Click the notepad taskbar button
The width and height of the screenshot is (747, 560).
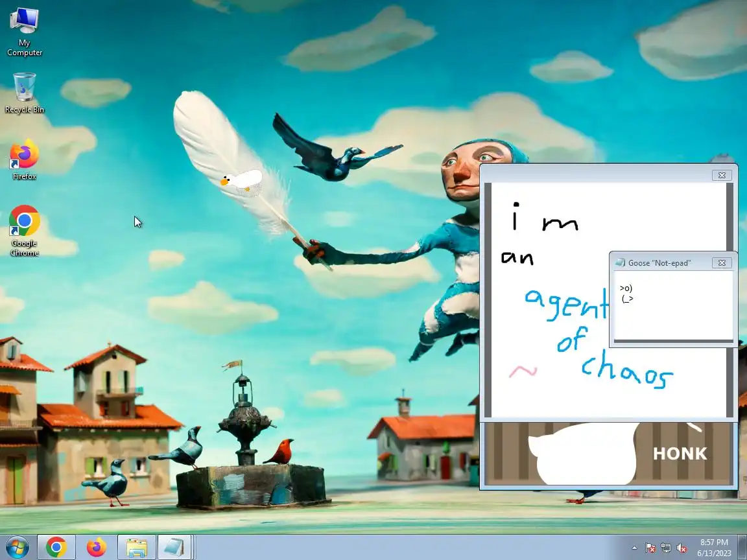[x=174, y=548]
